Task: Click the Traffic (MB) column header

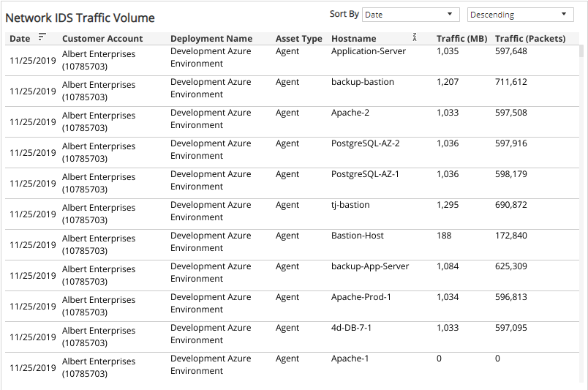Action: pyautogui.click(x=461, y=39)
